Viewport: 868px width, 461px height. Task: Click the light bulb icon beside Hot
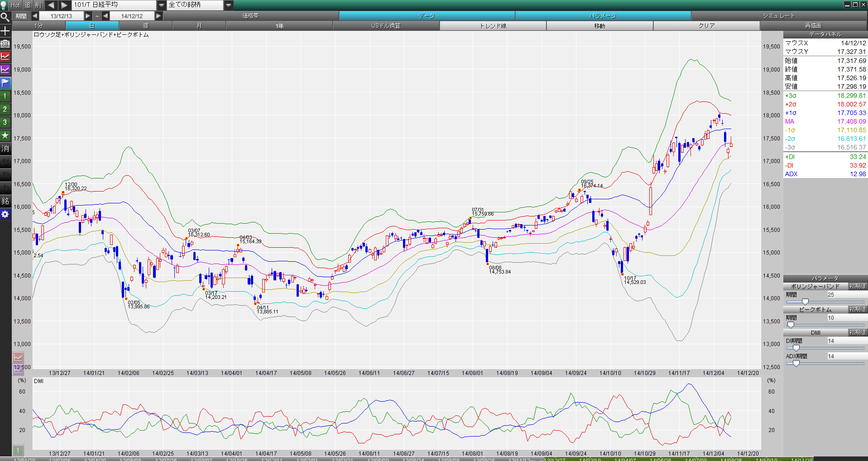point(4,5)
